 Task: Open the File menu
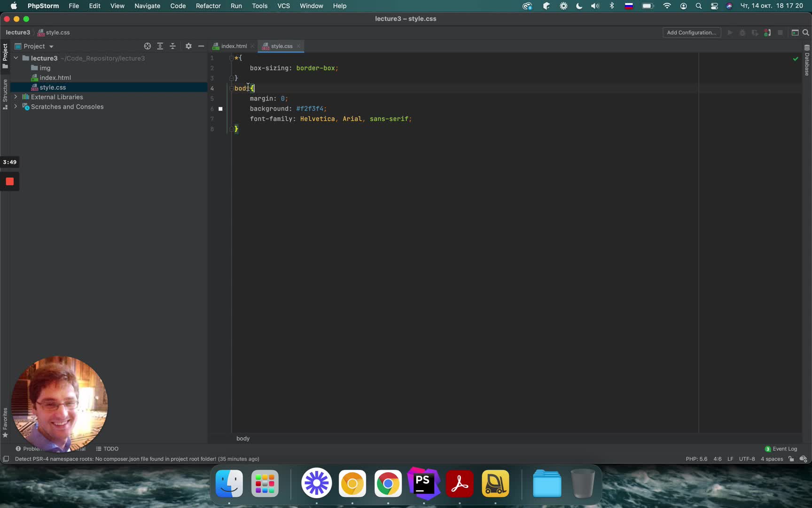[x=74, y=6]
